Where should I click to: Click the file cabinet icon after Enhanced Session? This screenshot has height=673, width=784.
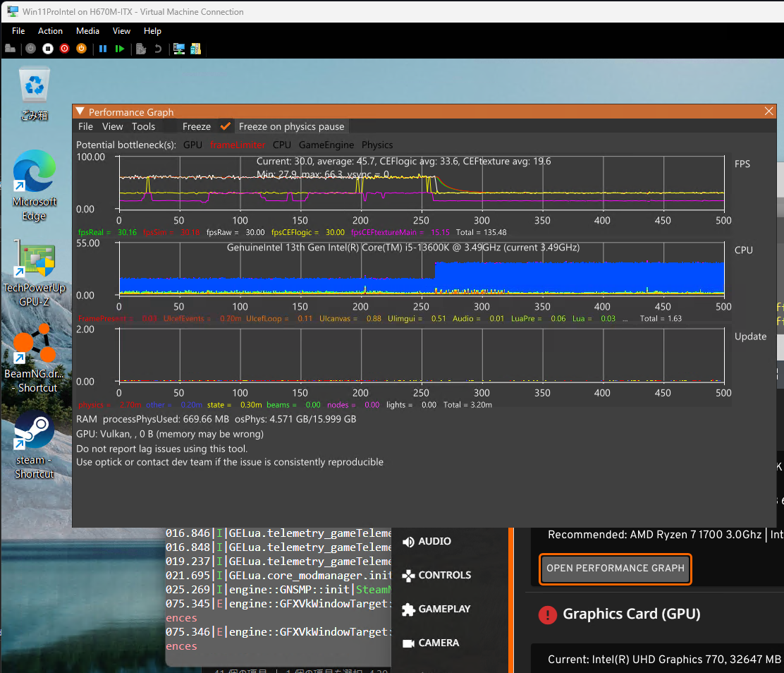[x=195, y=49]
